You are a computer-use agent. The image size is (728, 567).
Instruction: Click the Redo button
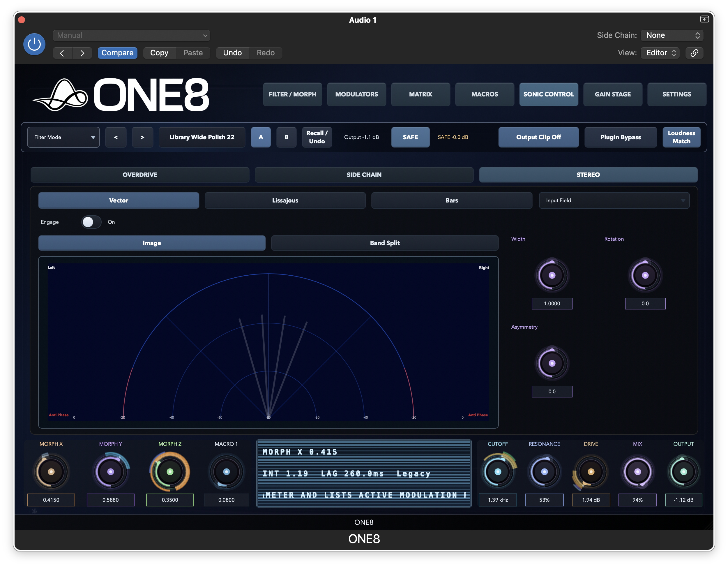coord(266,53)
